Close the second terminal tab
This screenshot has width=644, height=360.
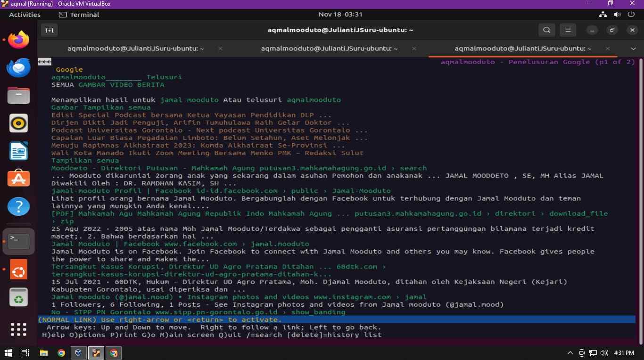414,49
